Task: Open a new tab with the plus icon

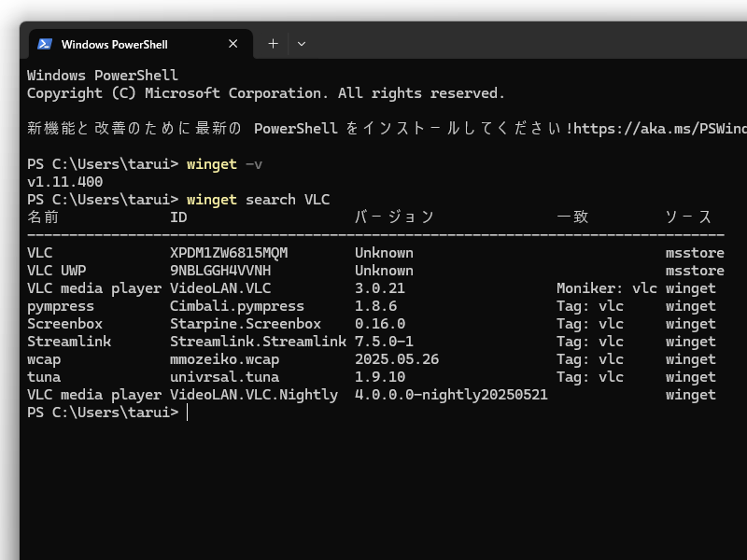Action: [x=272, y=44]
